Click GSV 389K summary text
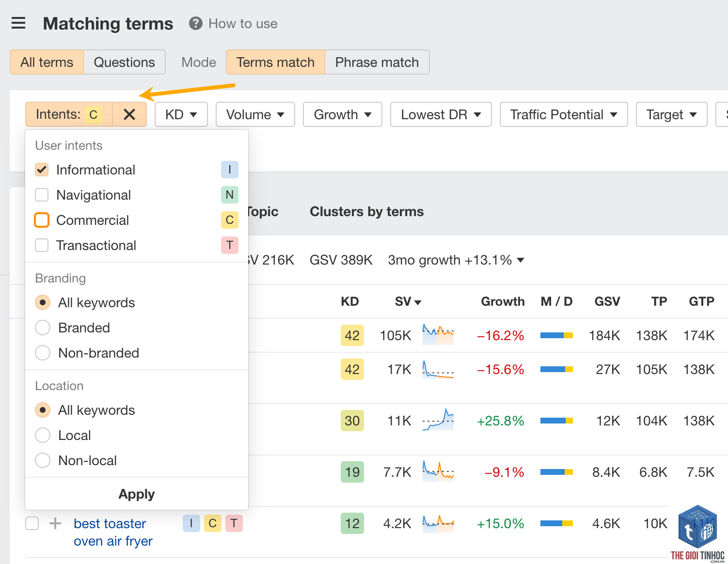Screen dimensions: 728x564 [341, 260]
